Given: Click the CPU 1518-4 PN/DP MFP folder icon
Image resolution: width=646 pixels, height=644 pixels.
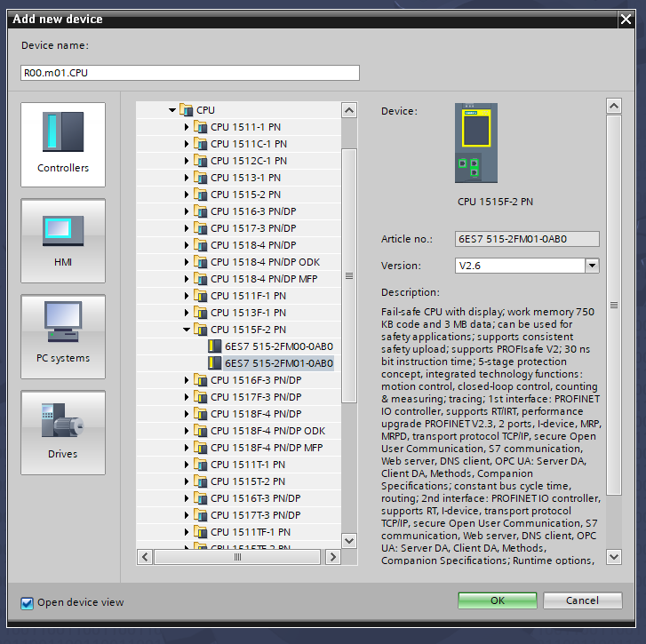Looking at the screenshot, I should coord(200,279).
